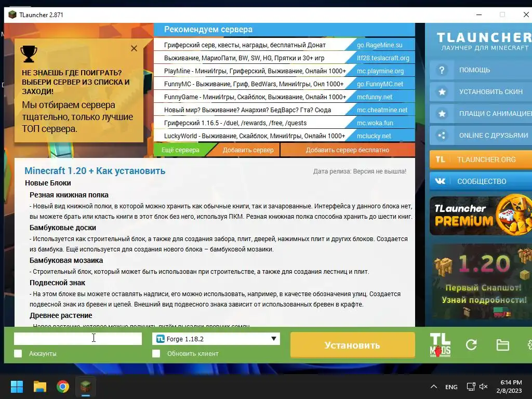The image size is (532, 399).
Task: Open the game folder icon
Action: pyautogui.click(x=502, y=345)
